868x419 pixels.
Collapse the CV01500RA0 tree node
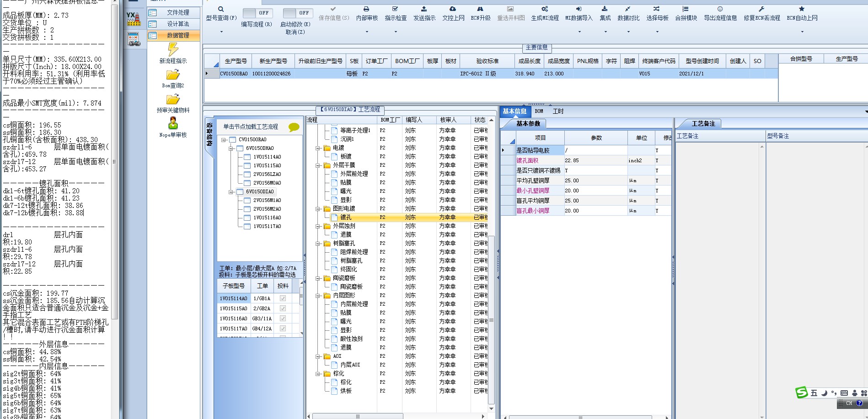[224, 140]
